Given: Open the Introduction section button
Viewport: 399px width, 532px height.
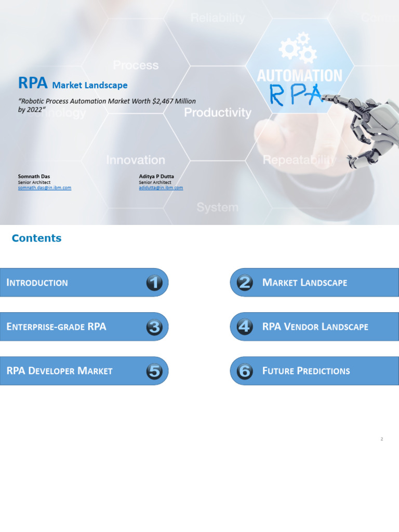Looking at the screenshot, I should [73, 283].
